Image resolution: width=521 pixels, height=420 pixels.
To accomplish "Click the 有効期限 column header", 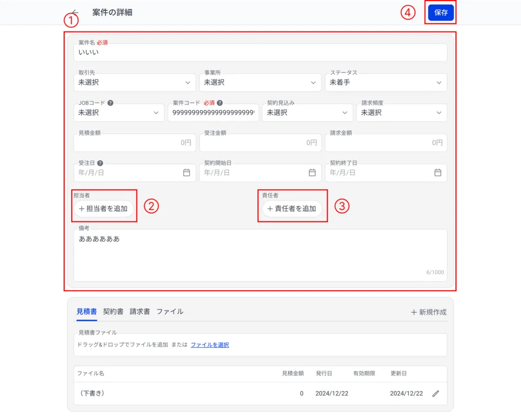I will click(x=364, y=374).
